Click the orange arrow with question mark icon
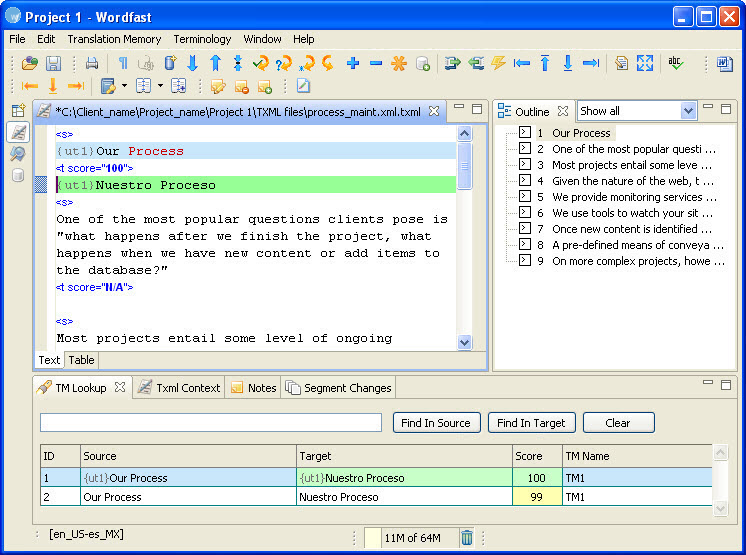The width and height of the screenshot is (746, 555). point(284,63)
